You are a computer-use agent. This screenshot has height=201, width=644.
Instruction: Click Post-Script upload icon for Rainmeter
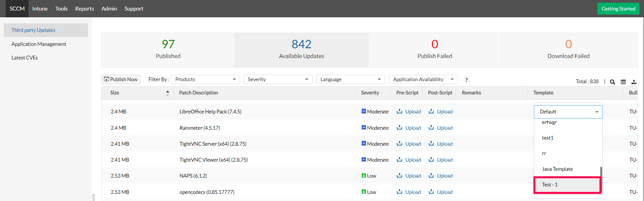(x=431, y=128)
